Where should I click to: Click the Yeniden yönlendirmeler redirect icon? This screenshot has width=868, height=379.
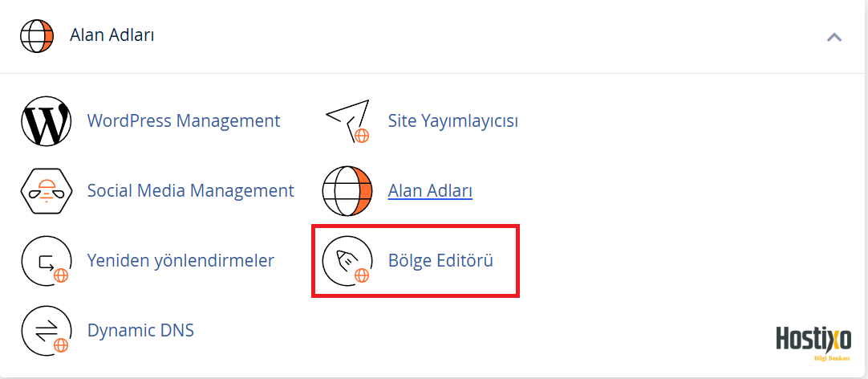[x=46, y=261]
